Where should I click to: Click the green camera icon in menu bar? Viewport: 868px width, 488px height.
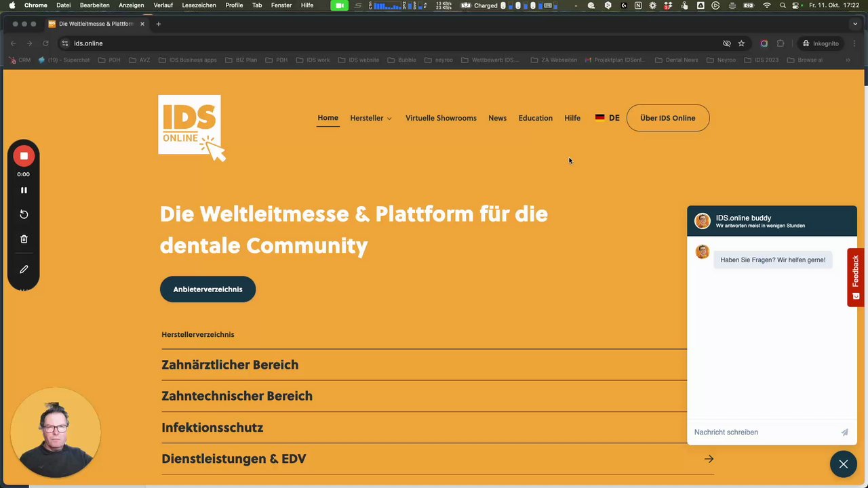(x=339, y=5)
